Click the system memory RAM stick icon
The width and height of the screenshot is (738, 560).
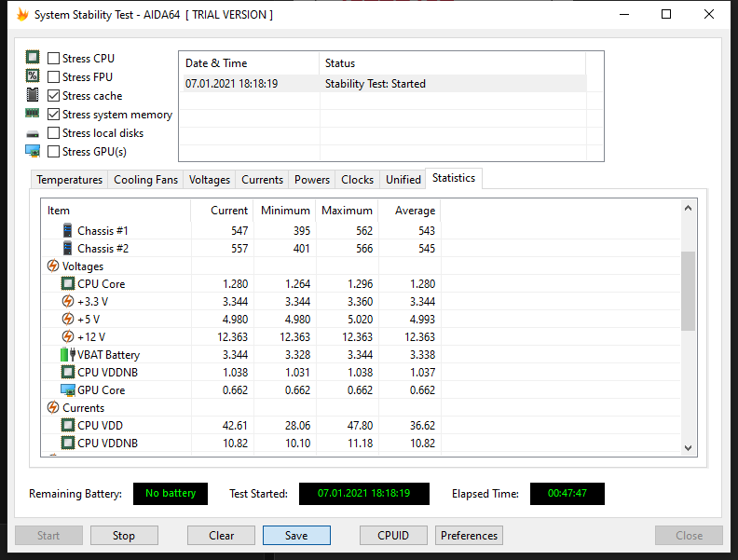pyautogui.click(x=33, y=113)
